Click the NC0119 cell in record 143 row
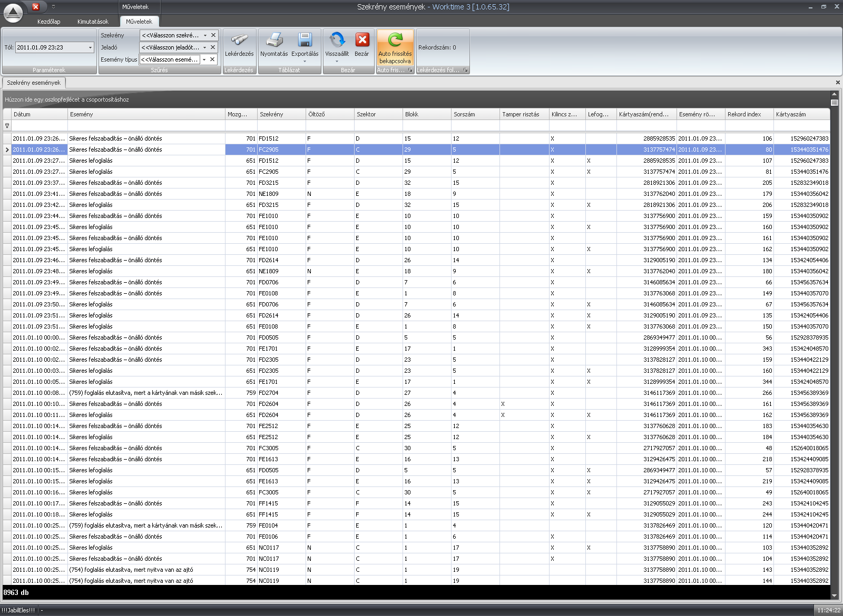 click(x=281, y=570)
